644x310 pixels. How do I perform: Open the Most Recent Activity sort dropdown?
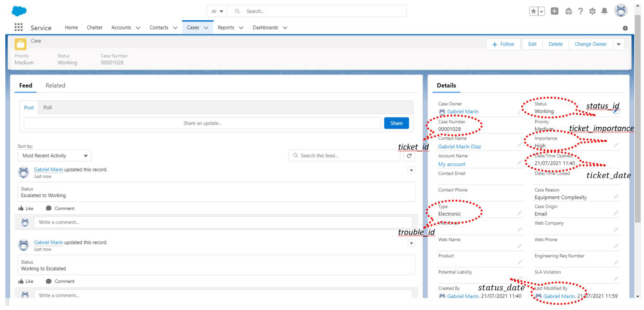(x=54, y=156)
